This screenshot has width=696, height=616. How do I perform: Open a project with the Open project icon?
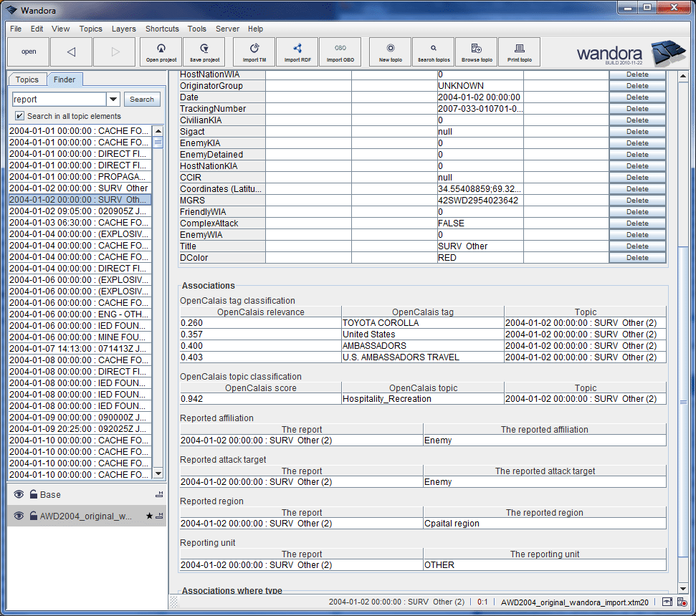click(x=161, y=52)
